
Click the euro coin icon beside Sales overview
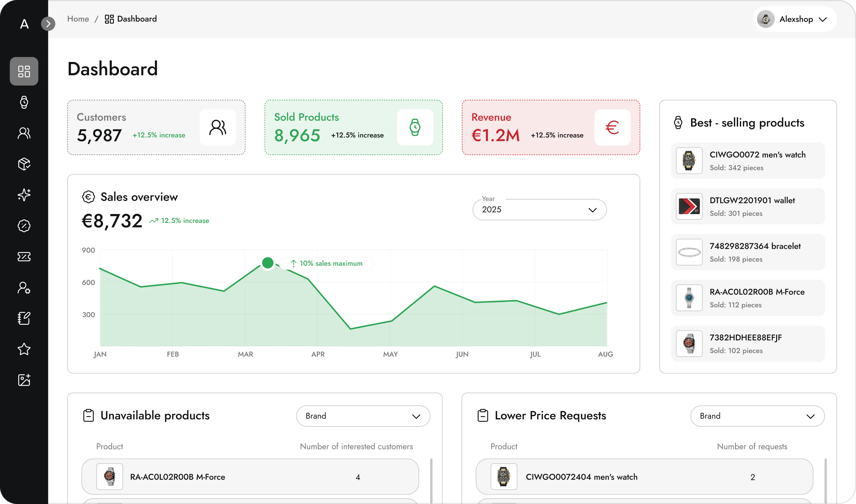(x=88, y=197)
